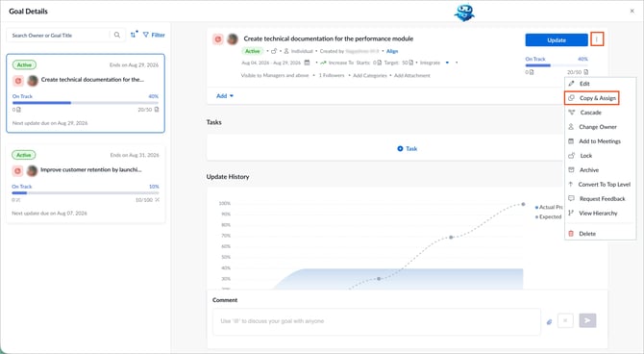Click owner avatar on the retention card
The image size is (644, 354).
[x=32, y=170]
